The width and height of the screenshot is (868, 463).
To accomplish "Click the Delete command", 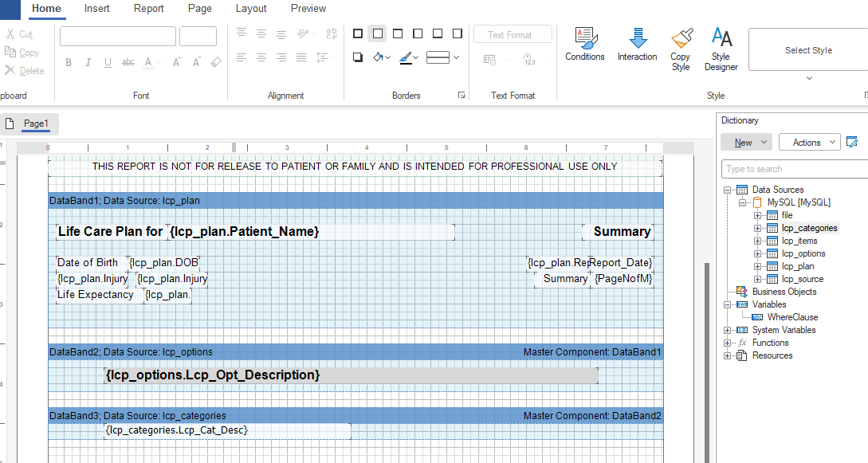I will coord(25,71).
